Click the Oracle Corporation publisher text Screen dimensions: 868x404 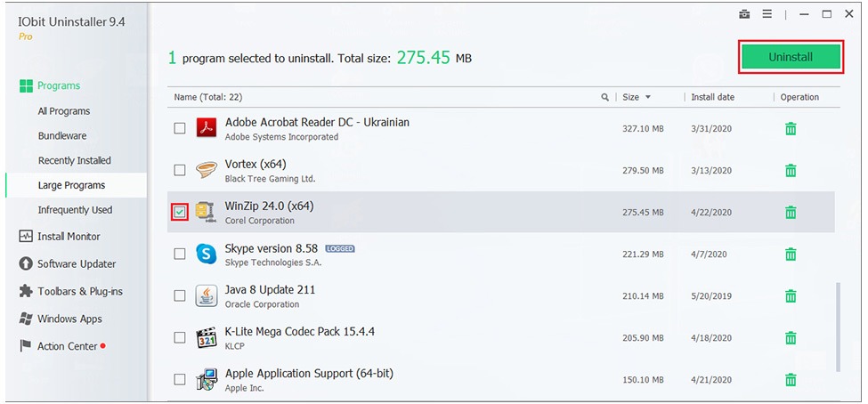262,304
